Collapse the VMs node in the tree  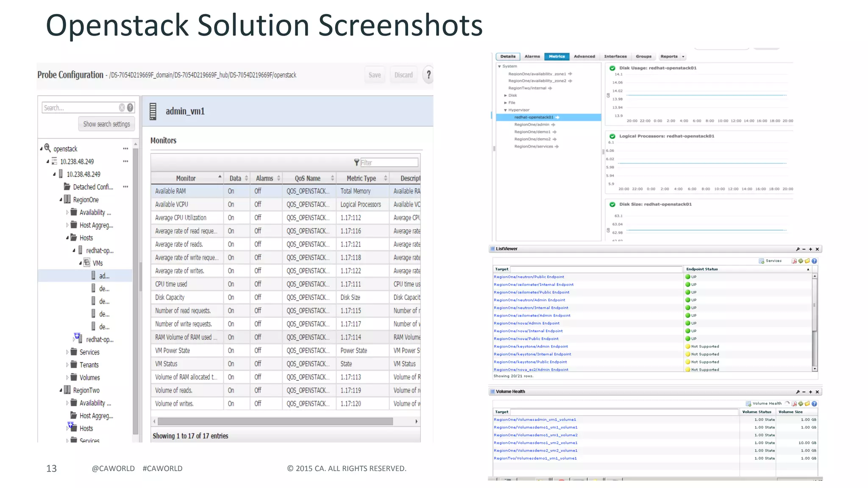(x=80, y=263)
